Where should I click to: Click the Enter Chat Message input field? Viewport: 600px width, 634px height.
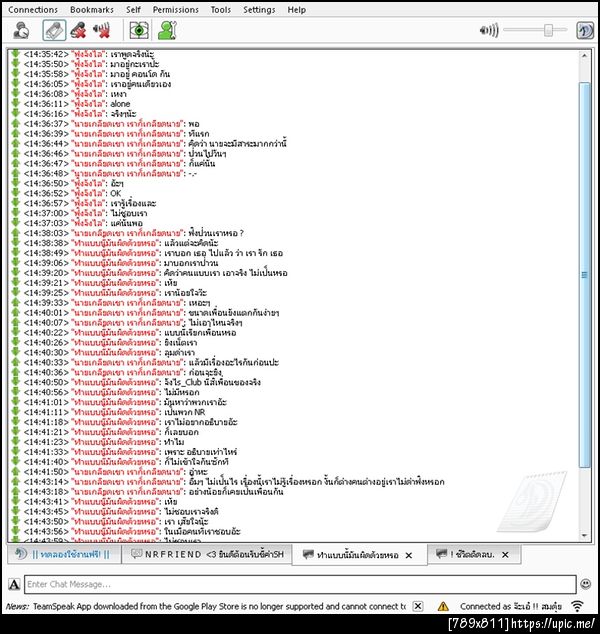tap(300, 584)
